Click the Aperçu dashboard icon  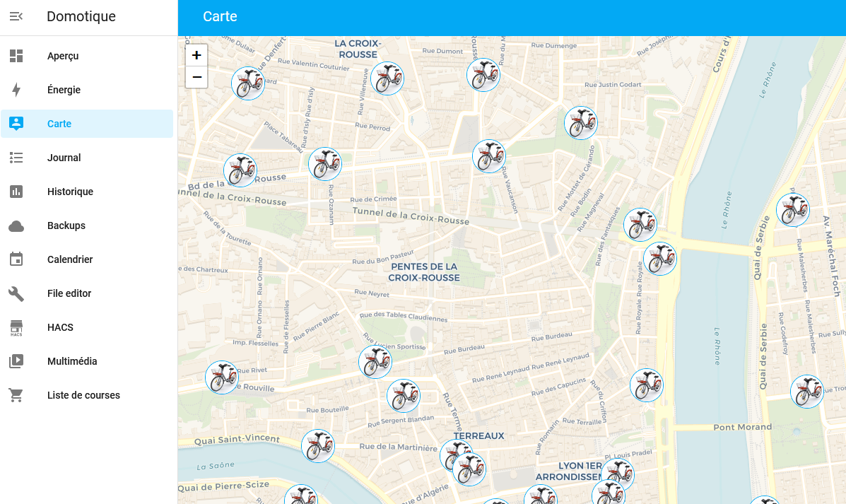pos(16,56)
